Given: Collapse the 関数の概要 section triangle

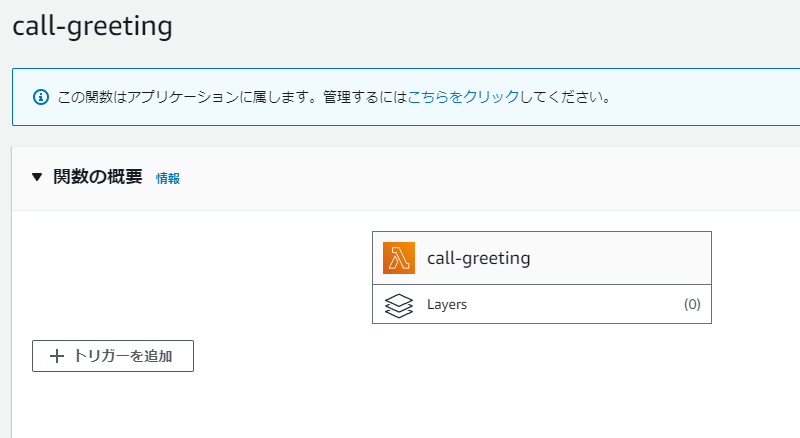Looking at the screenshot, I should click(x=37, y=177).
